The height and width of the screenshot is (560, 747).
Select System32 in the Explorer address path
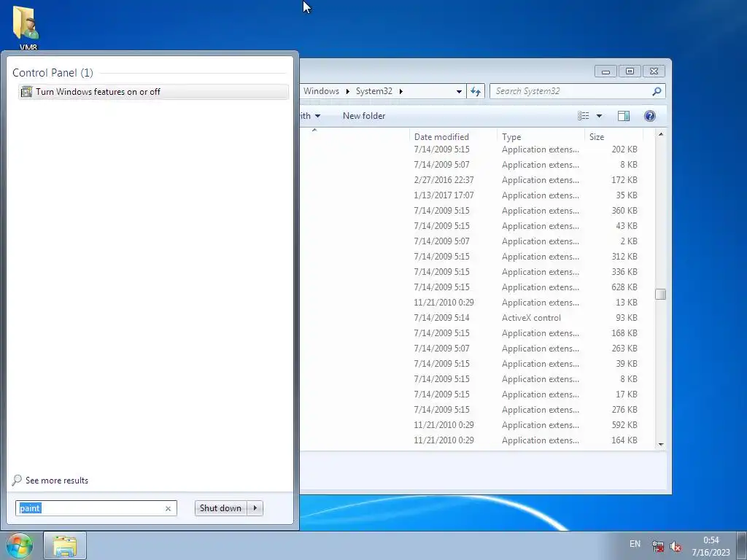[x=374, y=91]
